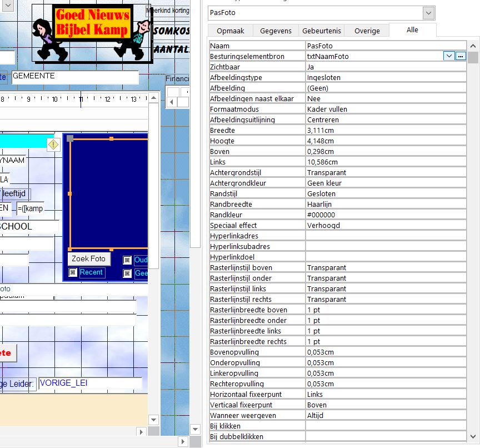480x448 pixels.
Task: Toggle the checkbox next to Recent
Action: [x=73, y=272]
